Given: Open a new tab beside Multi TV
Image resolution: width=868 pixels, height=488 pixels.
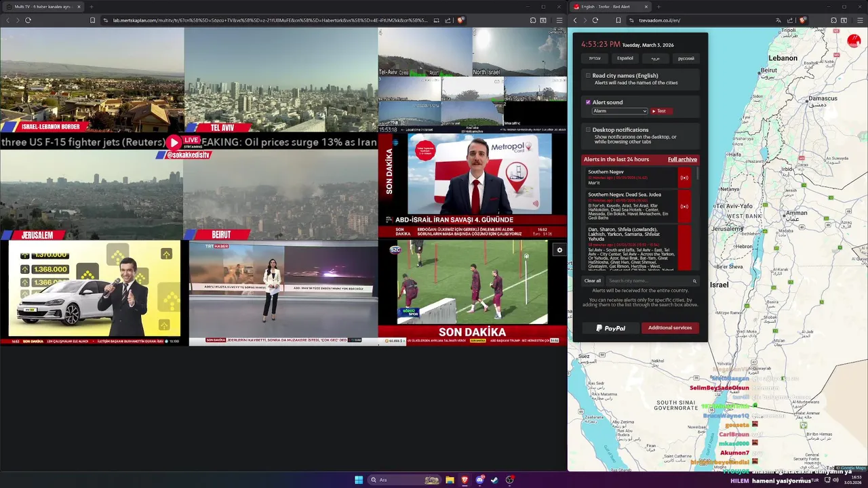Looking at the screenshot, I should coord(91,7).
